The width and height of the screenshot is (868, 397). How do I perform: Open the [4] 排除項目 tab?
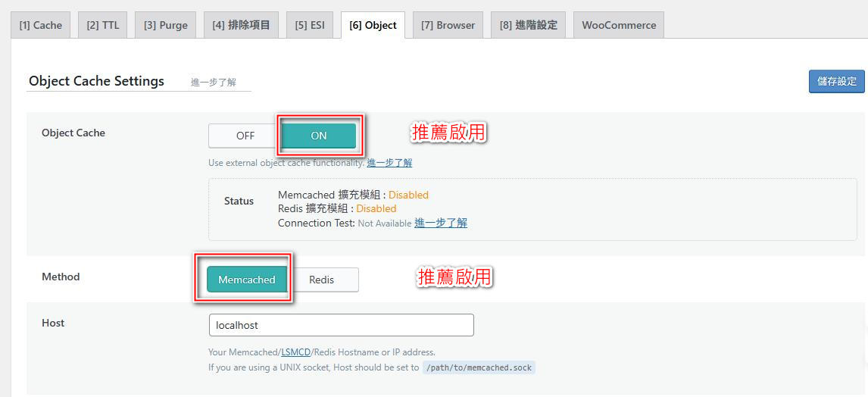(x=241, y=25)
